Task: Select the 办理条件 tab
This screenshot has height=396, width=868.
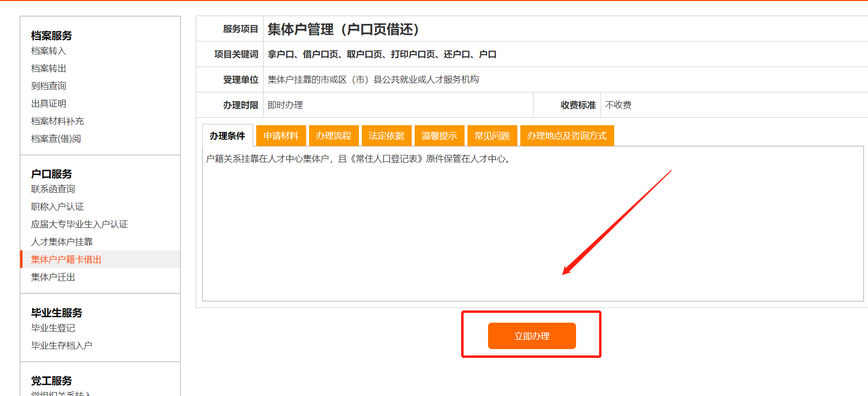Action: tap(227, 136)
